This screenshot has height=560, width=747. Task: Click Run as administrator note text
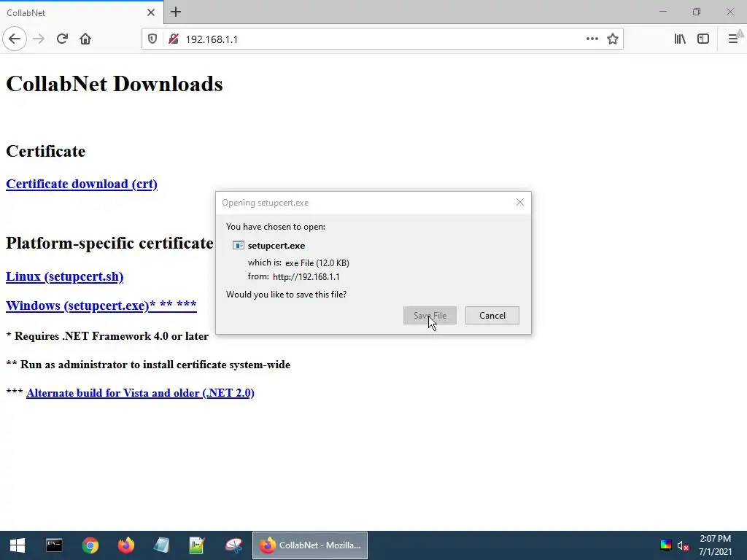click(x=148, y=365)
